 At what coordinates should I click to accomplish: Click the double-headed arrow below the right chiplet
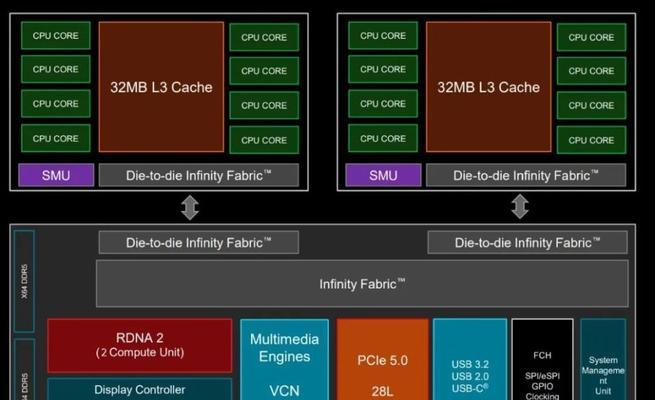point(520,206)
